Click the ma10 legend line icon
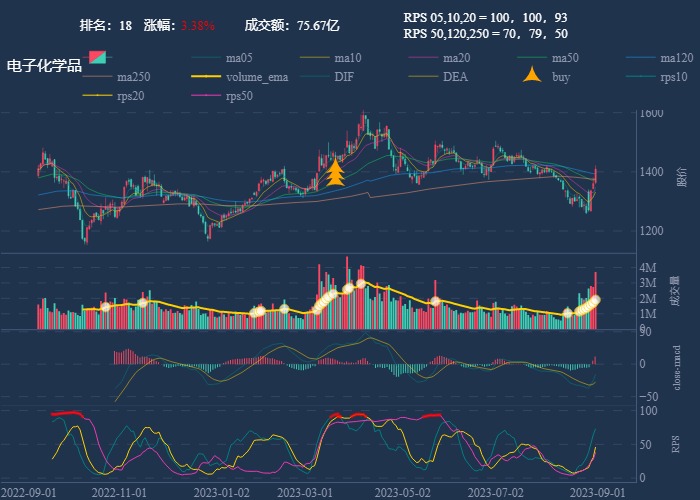700x500 pixels. click(315, 57)
